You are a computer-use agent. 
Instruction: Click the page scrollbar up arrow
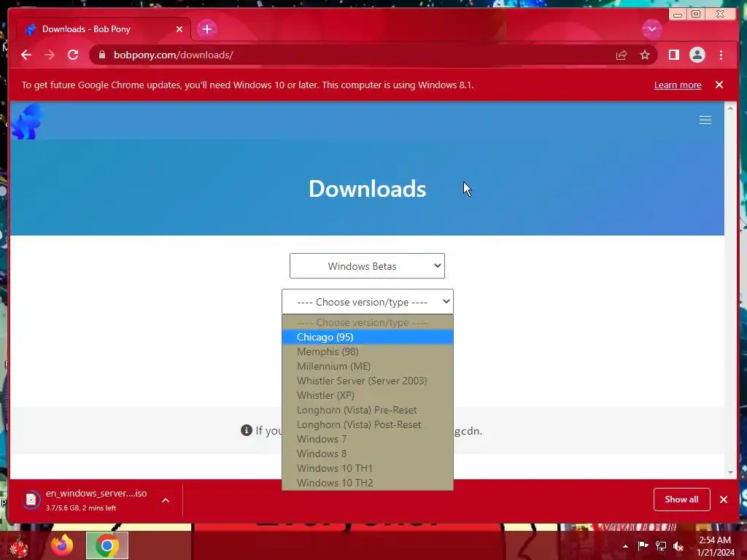coord(730,108)
